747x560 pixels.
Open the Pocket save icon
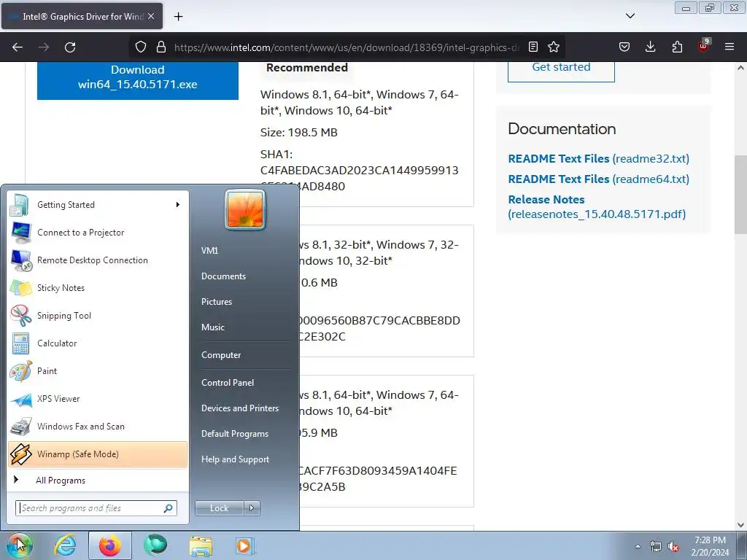coord(624,47)
